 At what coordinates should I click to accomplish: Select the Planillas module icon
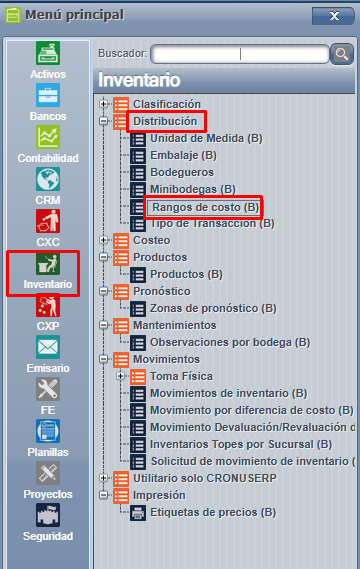click(x=48, y=431)
